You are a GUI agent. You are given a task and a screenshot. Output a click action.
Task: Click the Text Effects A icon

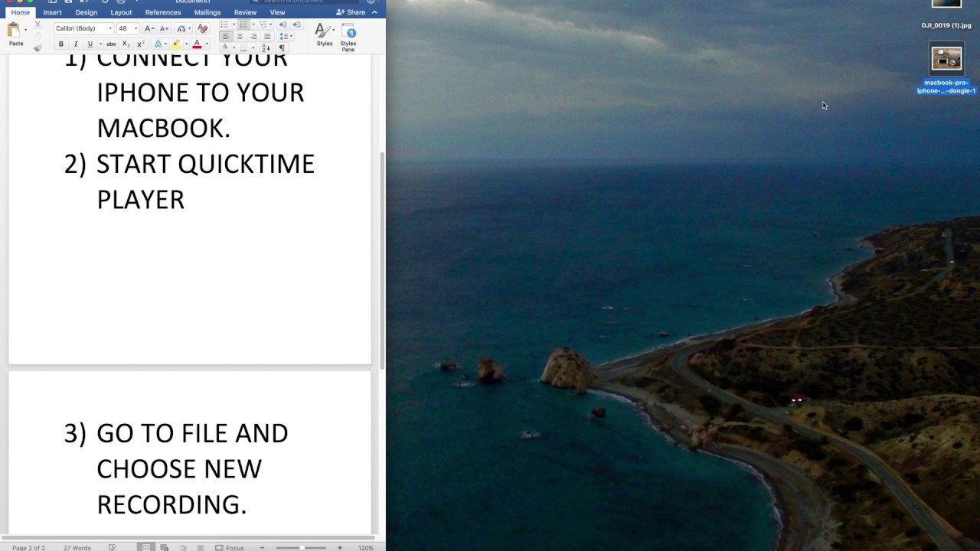click(x=158, y=44)
